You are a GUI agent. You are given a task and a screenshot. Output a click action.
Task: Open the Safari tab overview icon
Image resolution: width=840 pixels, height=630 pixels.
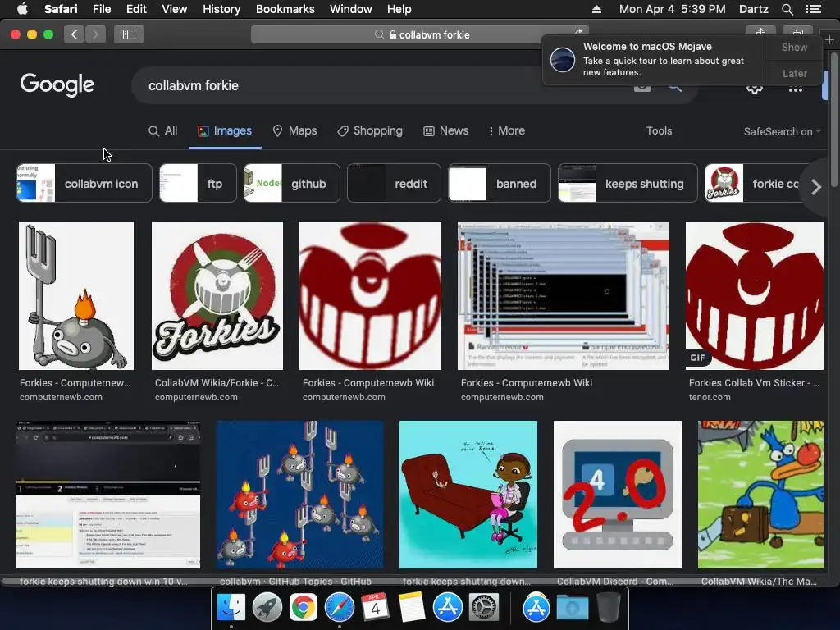[797, 31]
